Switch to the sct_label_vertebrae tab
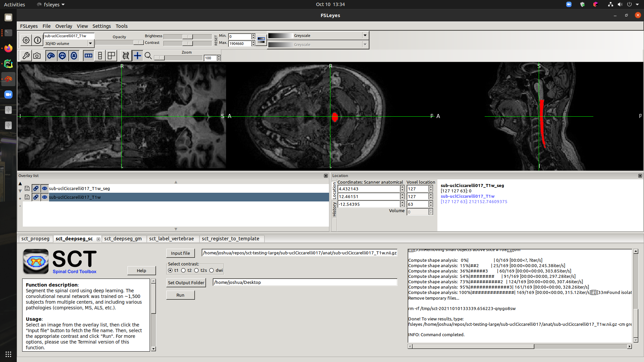Viewport: 644px width, 362px height. coord(171,239)
